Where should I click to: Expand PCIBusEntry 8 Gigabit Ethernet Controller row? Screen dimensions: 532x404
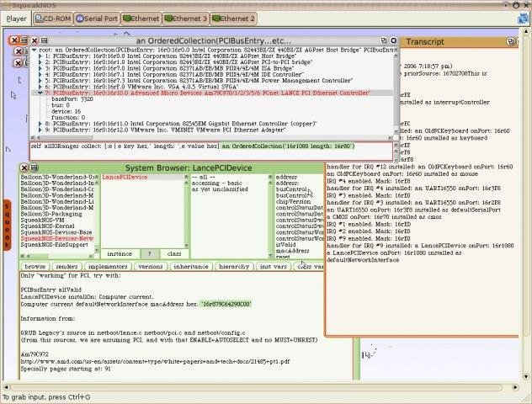40,124
